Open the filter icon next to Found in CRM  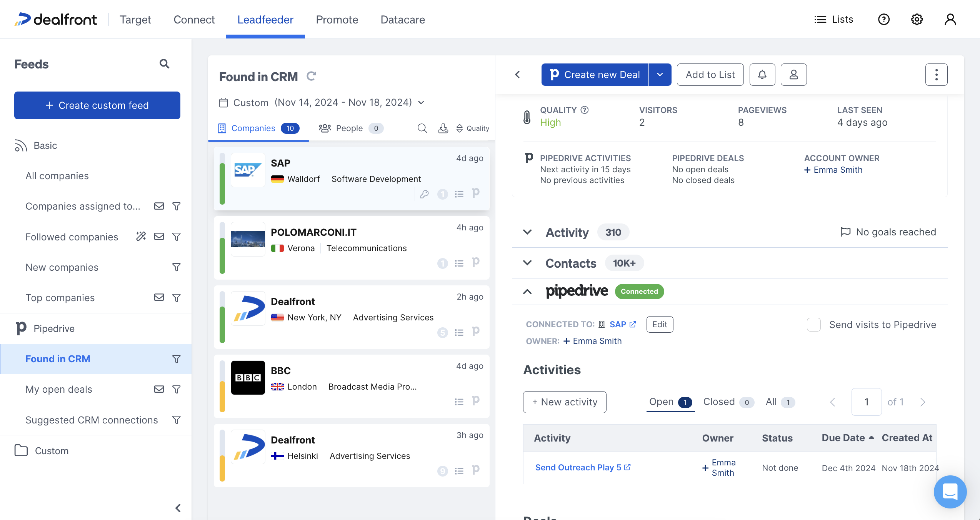pos(176,359)
